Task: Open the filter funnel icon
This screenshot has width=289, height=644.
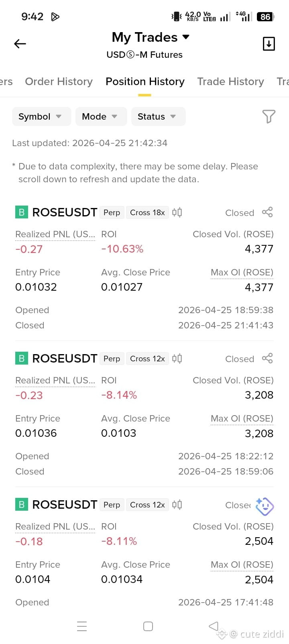Action: (x=269, y=116)
